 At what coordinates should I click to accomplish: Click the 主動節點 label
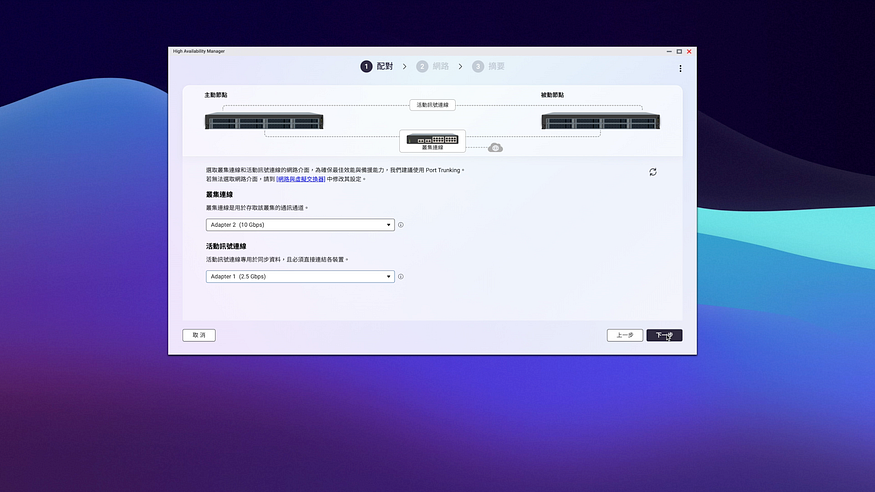(216, 95)
